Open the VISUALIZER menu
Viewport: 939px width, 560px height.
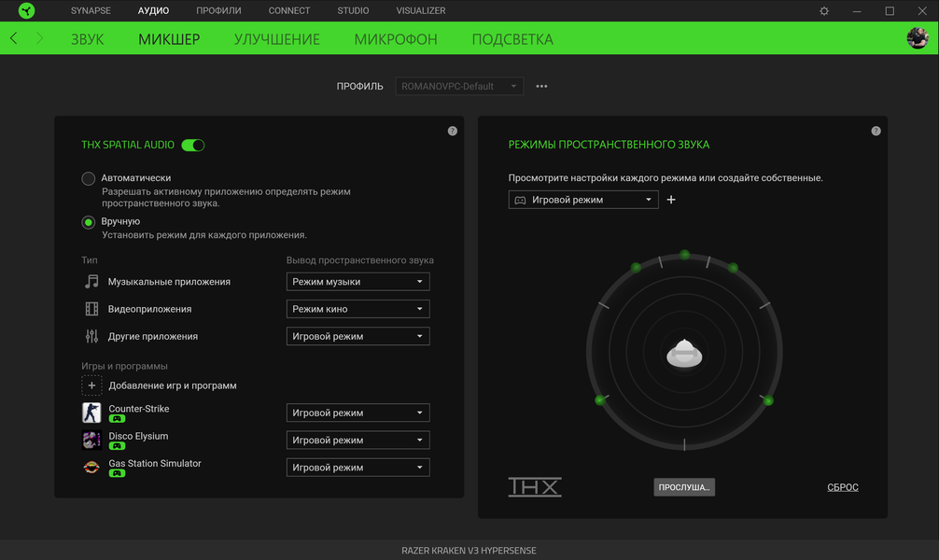point(420,11)
